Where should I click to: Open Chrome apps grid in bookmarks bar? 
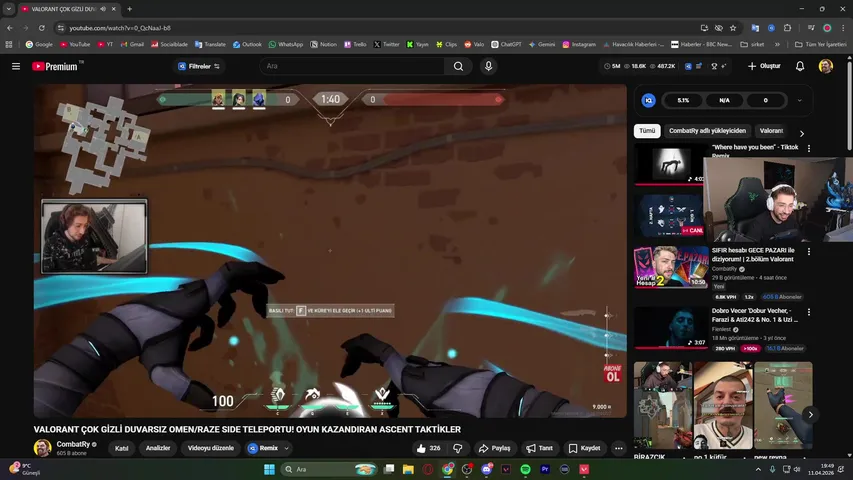(9, 45)
